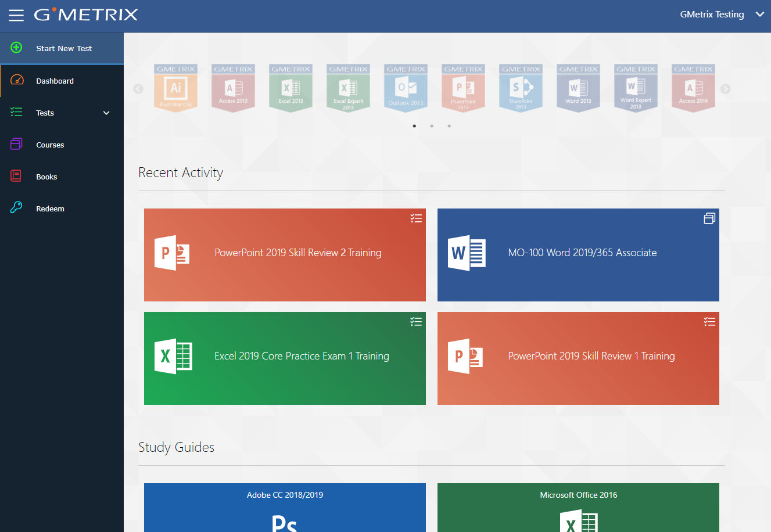Click PowerPoint icon on Skill Review 2 card

point(173,253)
